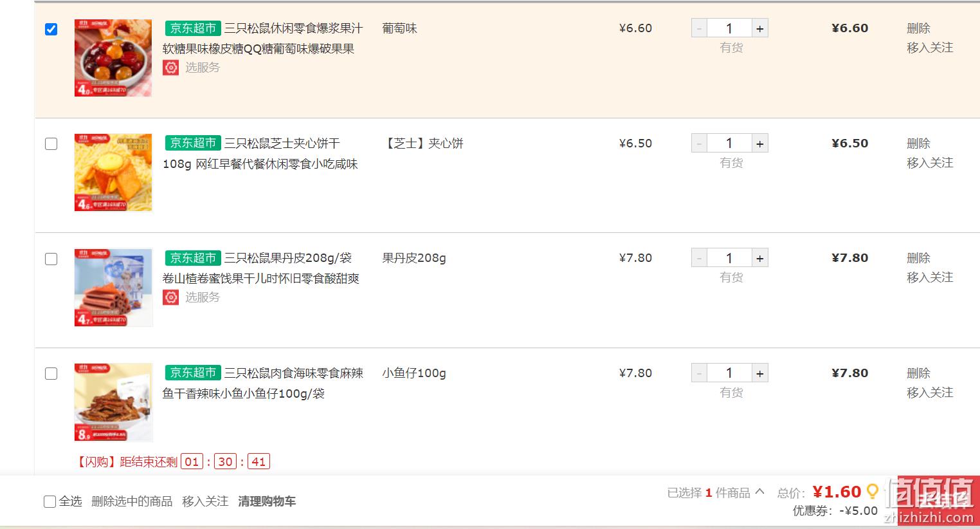Click quantity field of the 芝士夹心饼 item
Screen dimensions: 980x529
click(729, 144)
